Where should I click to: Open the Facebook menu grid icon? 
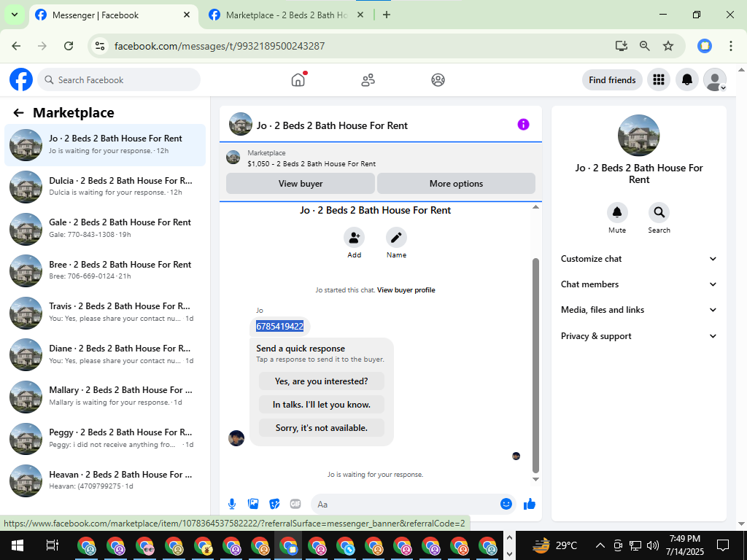pyautogui.click(x=659, y=79)
